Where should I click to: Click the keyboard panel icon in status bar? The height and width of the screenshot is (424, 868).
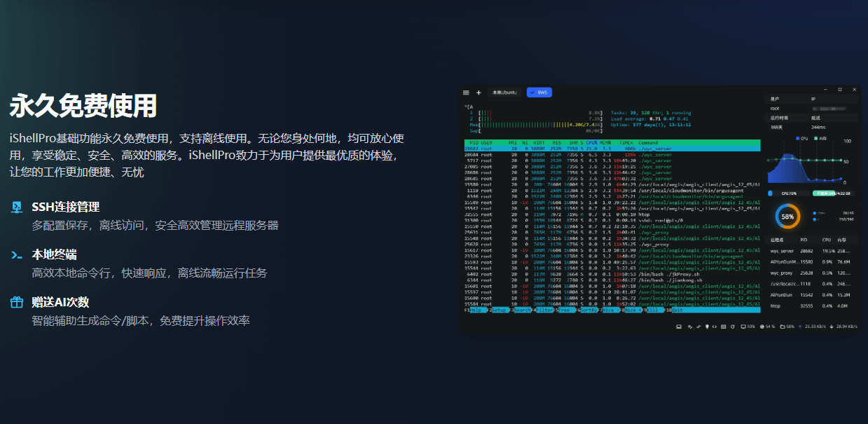pos(724,327)
